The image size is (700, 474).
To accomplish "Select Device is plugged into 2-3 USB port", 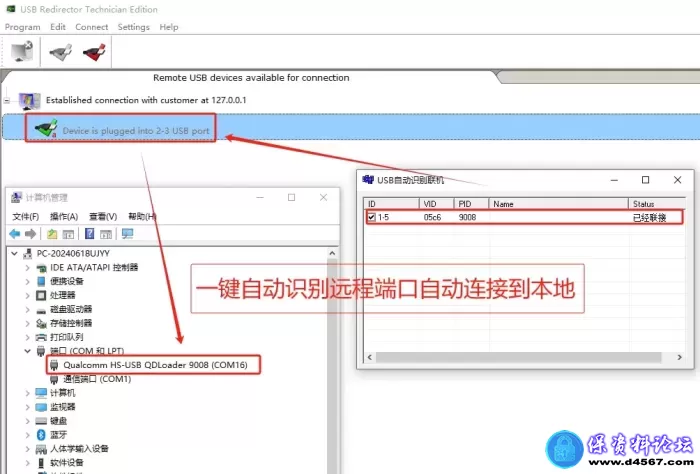I will pyautogui.click(x=136, y=131).
